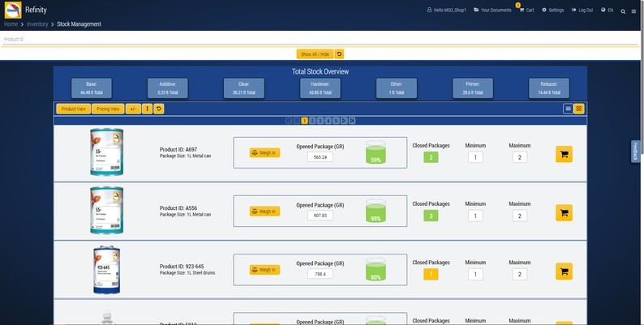The image size is (644, 325).
Task: Click Weigh In for product A697
Action: (264, 152)
